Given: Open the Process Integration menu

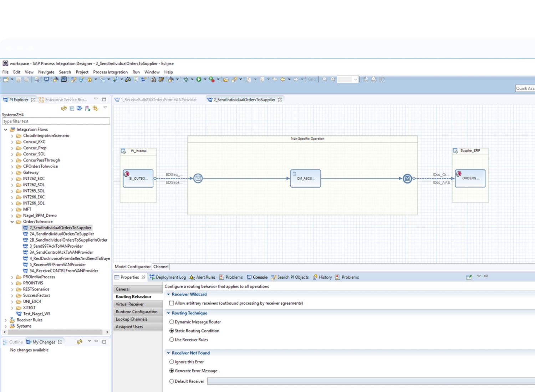Looking at the screenshot, I should pos(110,72).
